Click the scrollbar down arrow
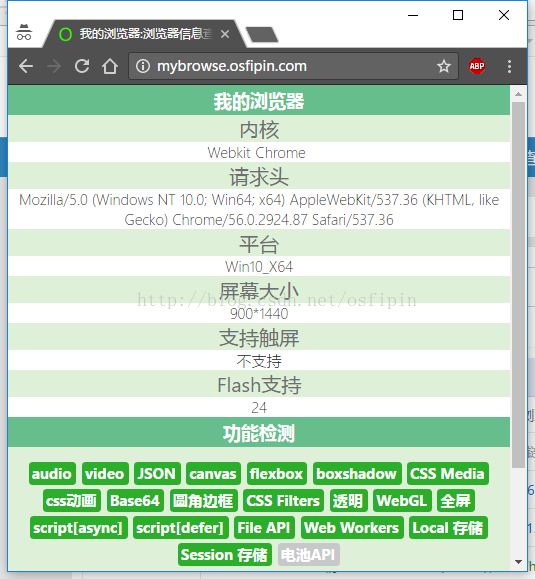The width and height of the screenshot is (535, 579). point(518,562)
